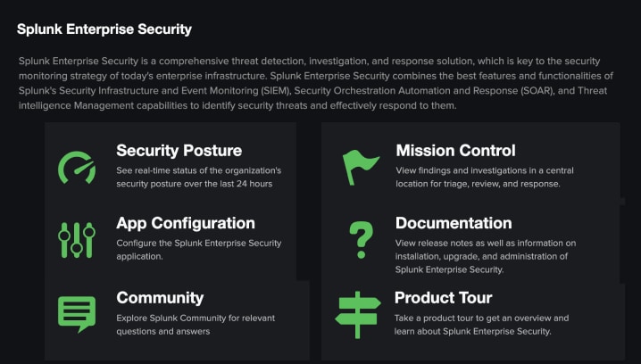Click the Mission Control flag icon
Screen dimensions: 641x364
coord(361,167)
